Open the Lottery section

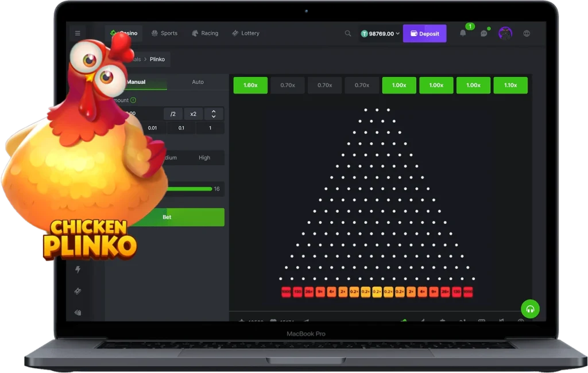pos(246,33)
